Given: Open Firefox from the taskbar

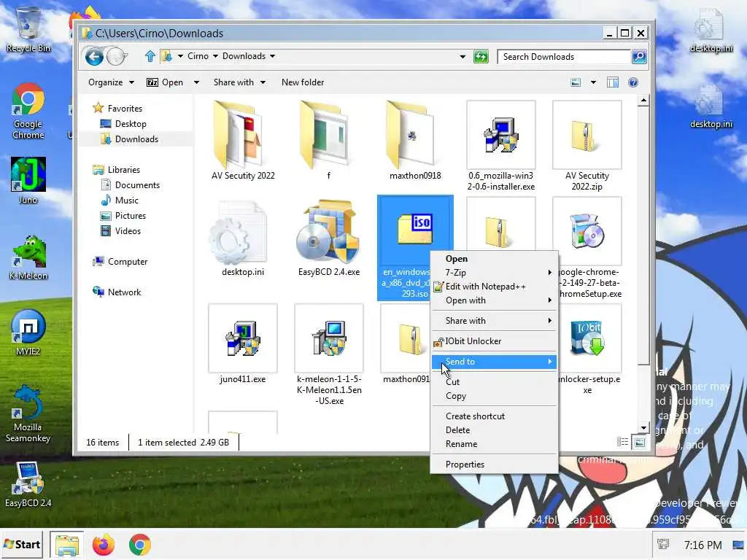Looking at the screenshot, I should click(x=104, y=545).
